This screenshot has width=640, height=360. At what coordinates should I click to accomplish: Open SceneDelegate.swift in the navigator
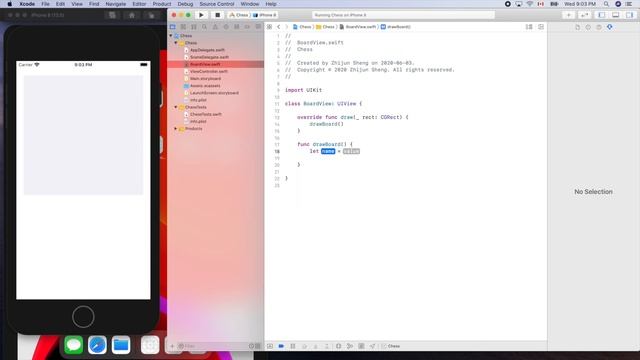(209, 57)
